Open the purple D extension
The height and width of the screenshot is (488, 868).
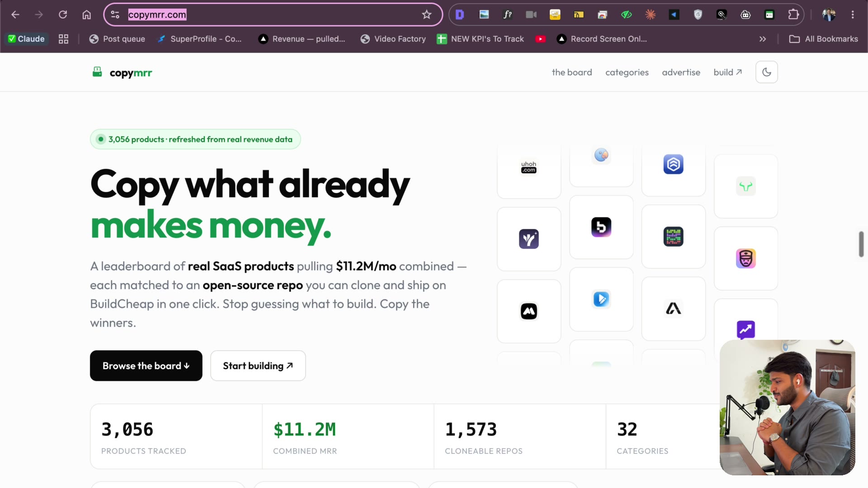coord(460,14)
